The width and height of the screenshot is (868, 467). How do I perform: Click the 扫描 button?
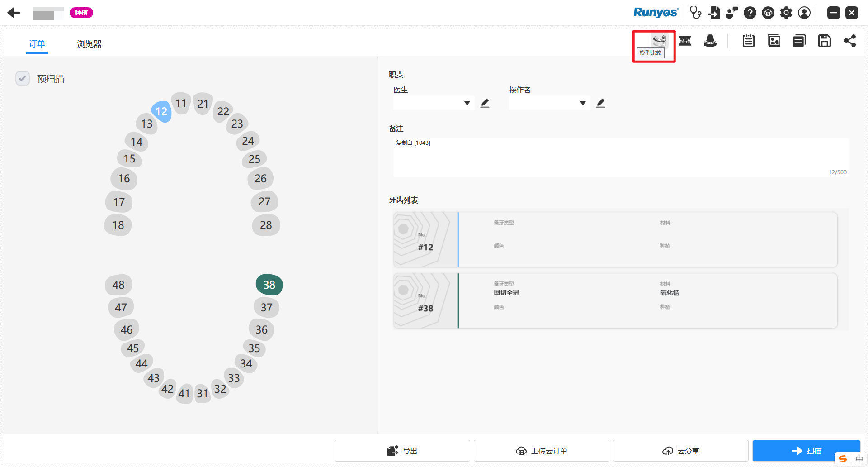click(806, 451)
